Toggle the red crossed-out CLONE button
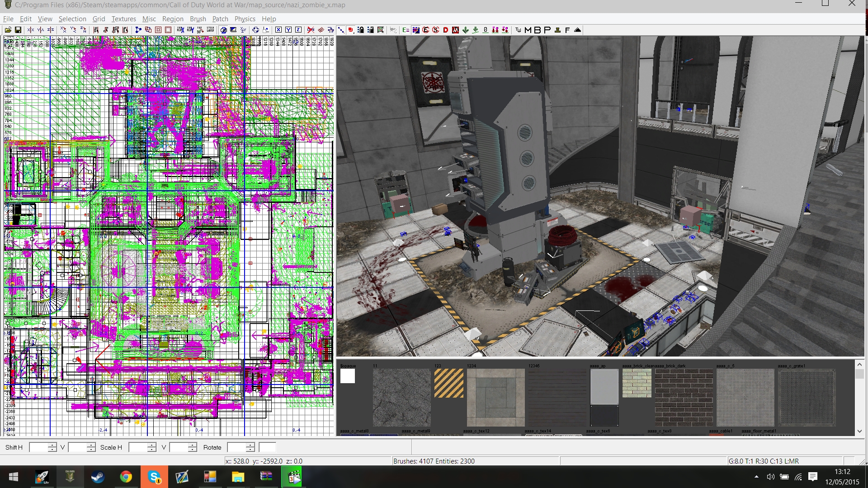 [x=311, y=30]
